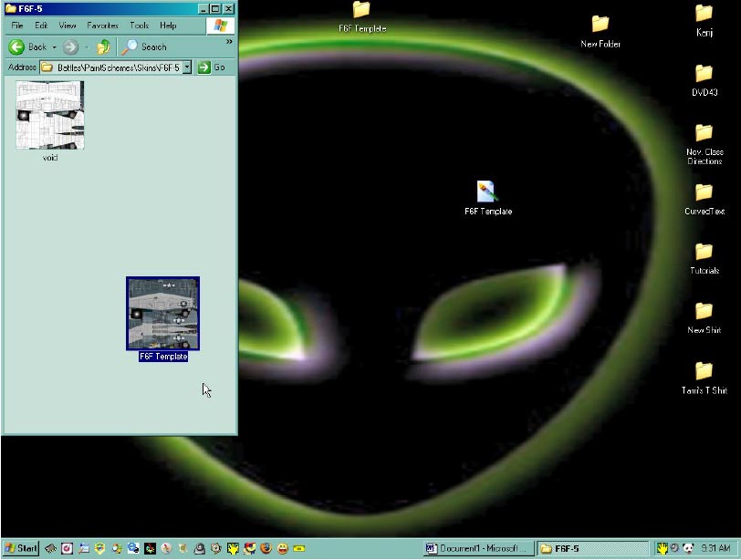The width and height of the screenshot is (741, 560).
Task: Go up one folder level
Action: pyautogui.click(x=103, y=47)
